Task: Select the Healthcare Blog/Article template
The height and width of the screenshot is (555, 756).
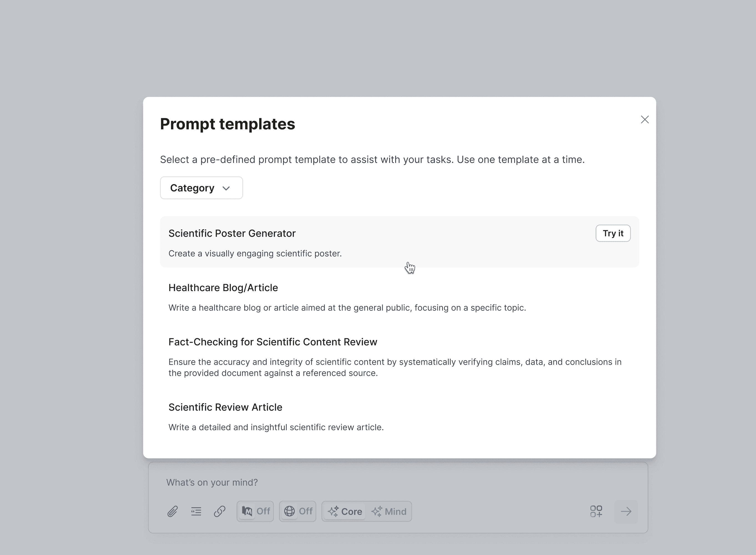Action: coord(223,288)
